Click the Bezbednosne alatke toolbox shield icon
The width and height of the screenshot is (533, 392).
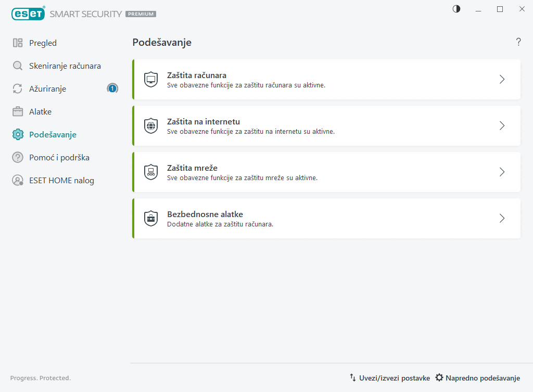click(151, 218)
